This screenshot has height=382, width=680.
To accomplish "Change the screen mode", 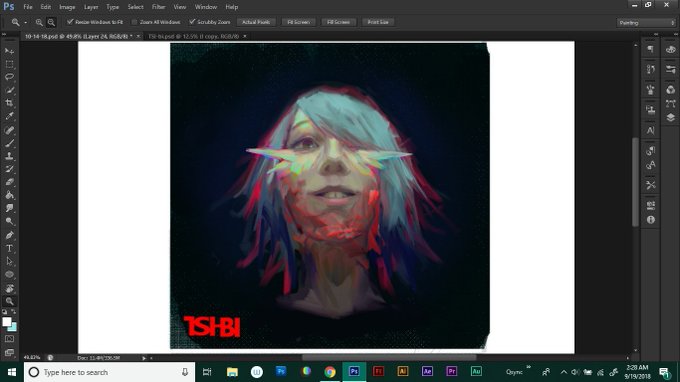I will [9, 353].
